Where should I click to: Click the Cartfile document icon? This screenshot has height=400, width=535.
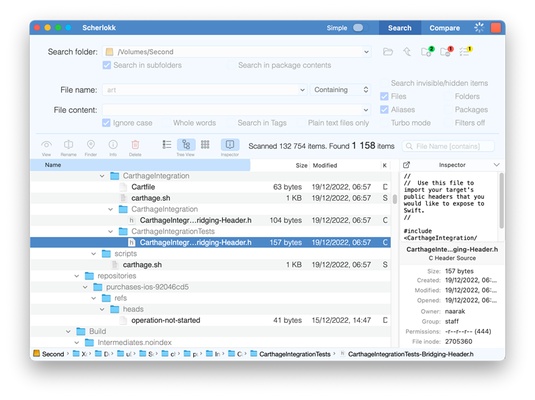click(x=123, y=187)
